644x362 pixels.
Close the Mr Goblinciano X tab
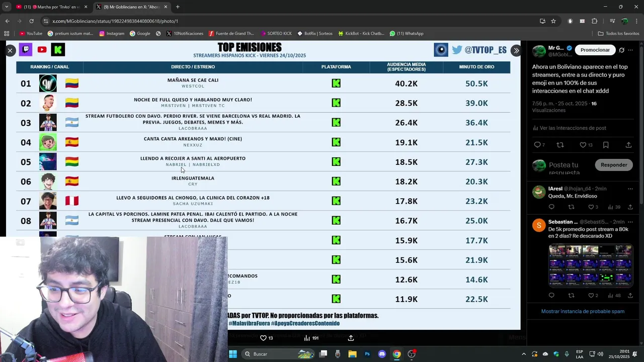[x=166, y=7]
